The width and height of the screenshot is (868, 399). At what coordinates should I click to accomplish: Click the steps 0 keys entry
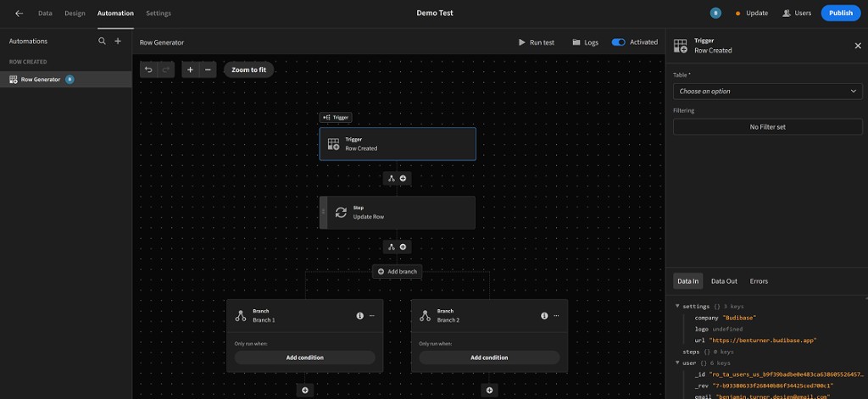click(708, 352)
